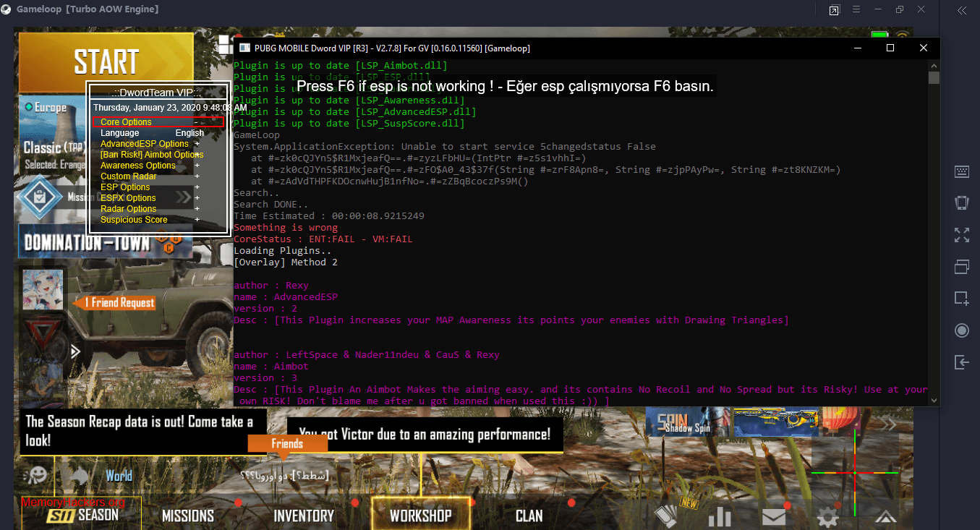Open the chat emoji icon near World
Viewport: 980px width, 530px height.
pos(36,474)
